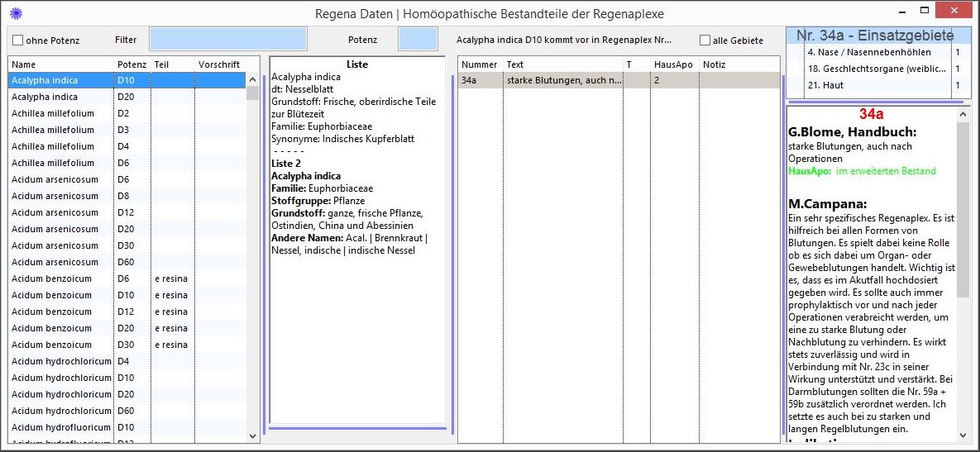Click the scroll-up arrow in description panel
The height and width of the screenshot is (452, 980).
click(963, 113)
